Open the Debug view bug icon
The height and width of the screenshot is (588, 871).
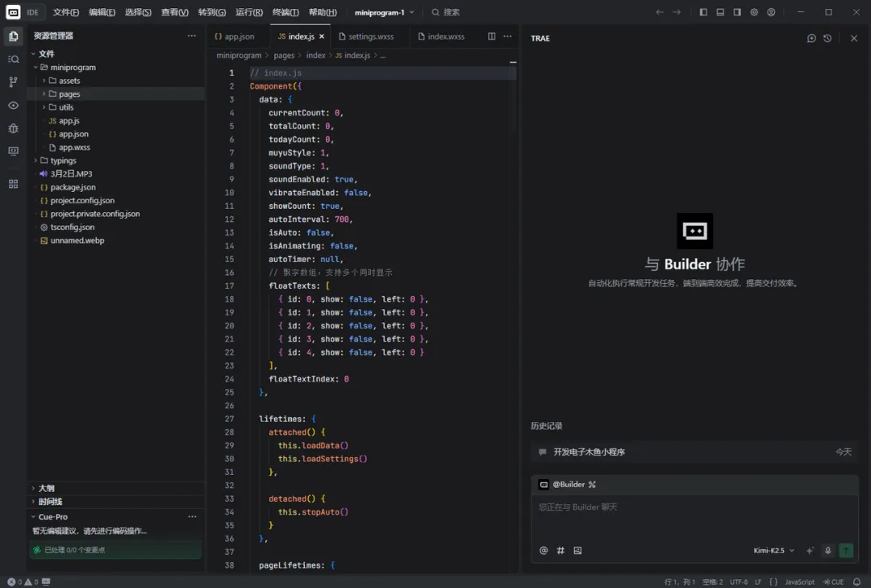point(14,128)
